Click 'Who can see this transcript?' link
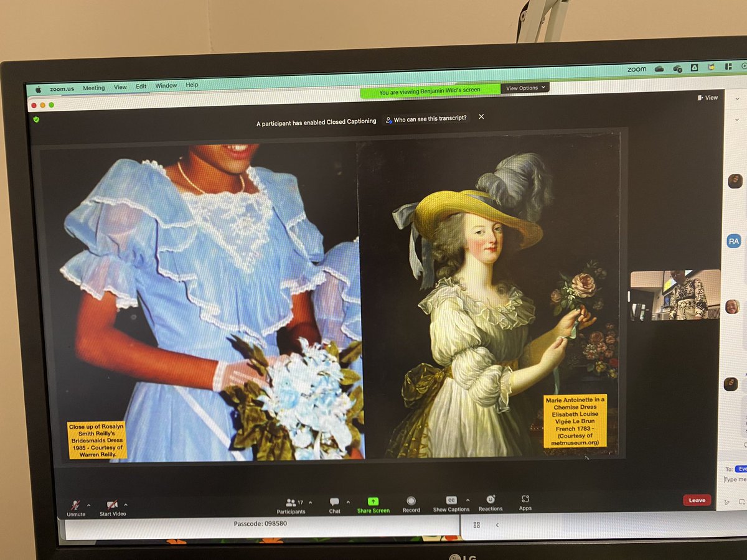 (426, 118)
